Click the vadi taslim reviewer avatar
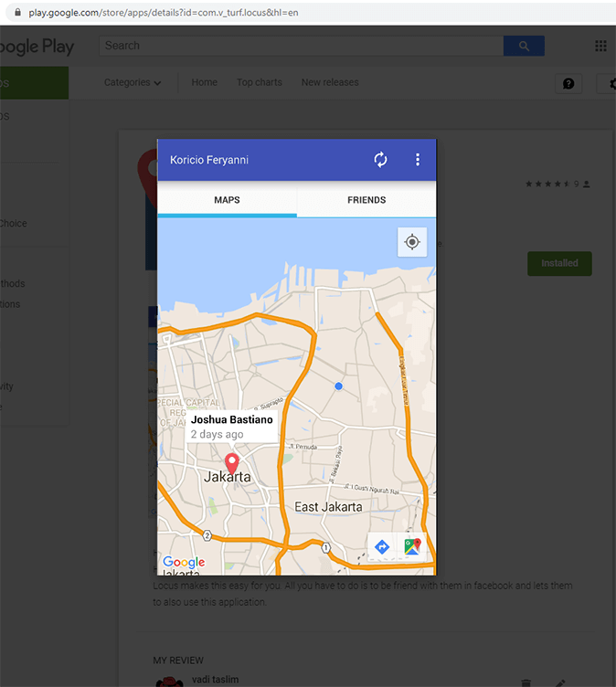616x687 pixels. [169, 682]
